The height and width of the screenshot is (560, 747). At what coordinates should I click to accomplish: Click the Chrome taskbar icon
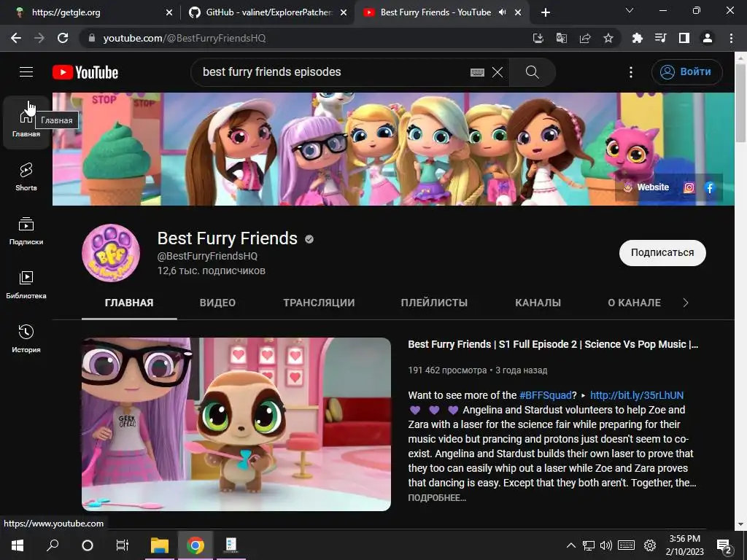tap(196, 545)
